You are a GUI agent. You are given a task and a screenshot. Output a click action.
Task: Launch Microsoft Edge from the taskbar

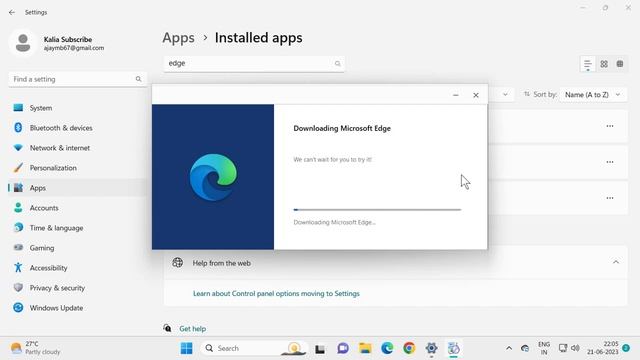(x=387, y=348)
